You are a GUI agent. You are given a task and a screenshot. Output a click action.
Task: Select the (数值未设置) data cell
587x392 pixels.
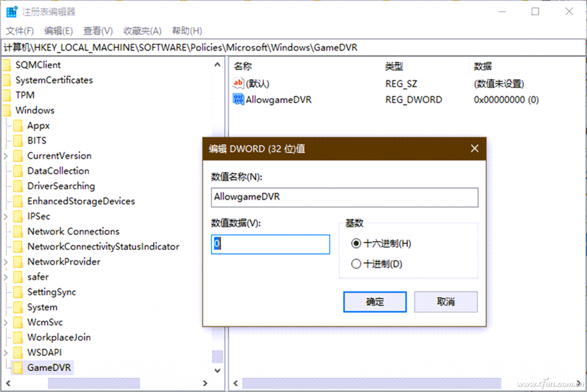(499, 84)
